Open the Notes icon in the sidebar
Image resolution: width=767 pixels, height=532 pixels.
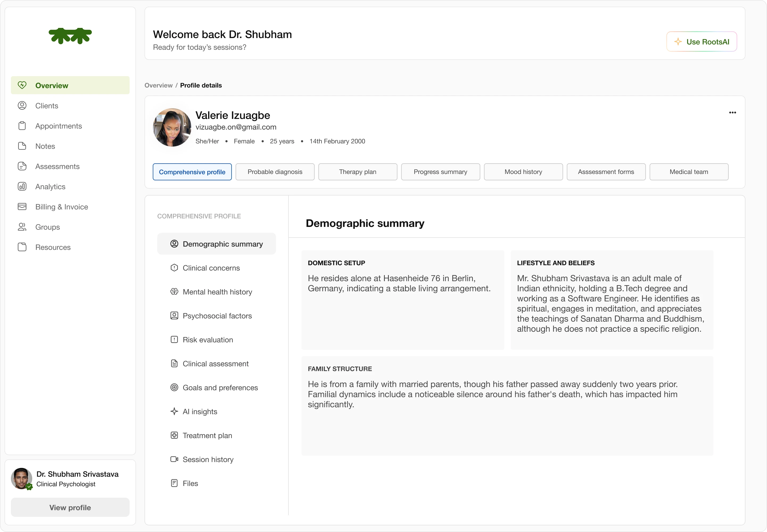22,146
